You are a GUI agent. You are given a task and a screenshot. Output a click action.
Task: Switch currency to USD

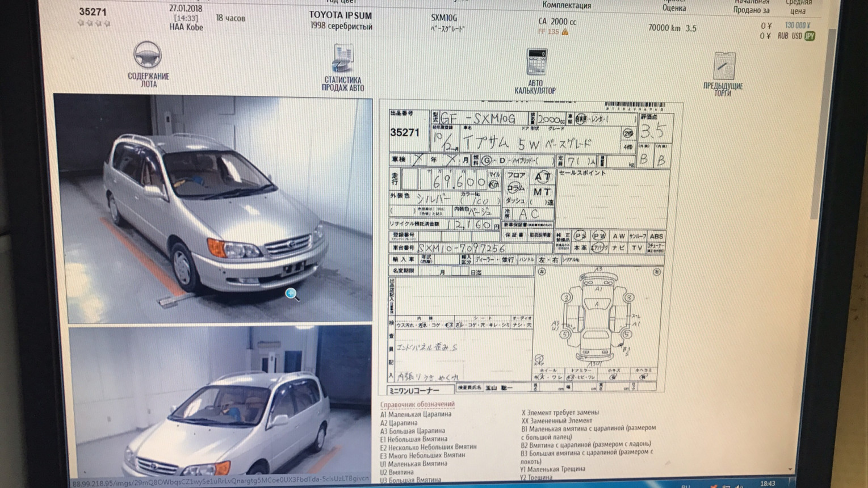(796, 36)
